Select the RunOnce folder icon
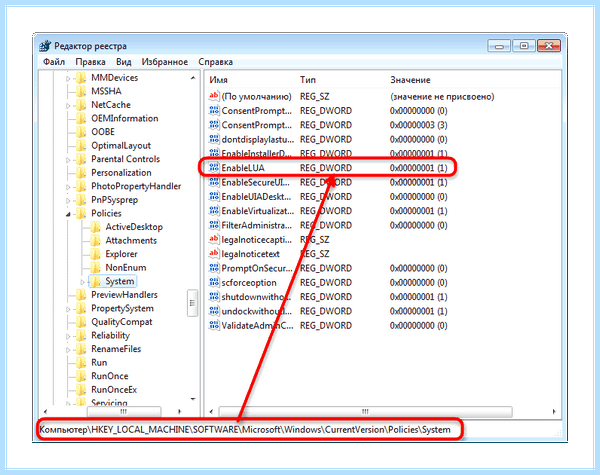The width and height of the screenshot is (600, 475). click(81, 376)
